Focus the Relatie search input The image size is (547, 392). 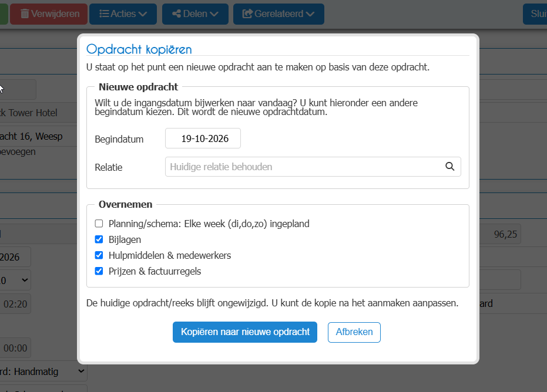click(313, 167)
